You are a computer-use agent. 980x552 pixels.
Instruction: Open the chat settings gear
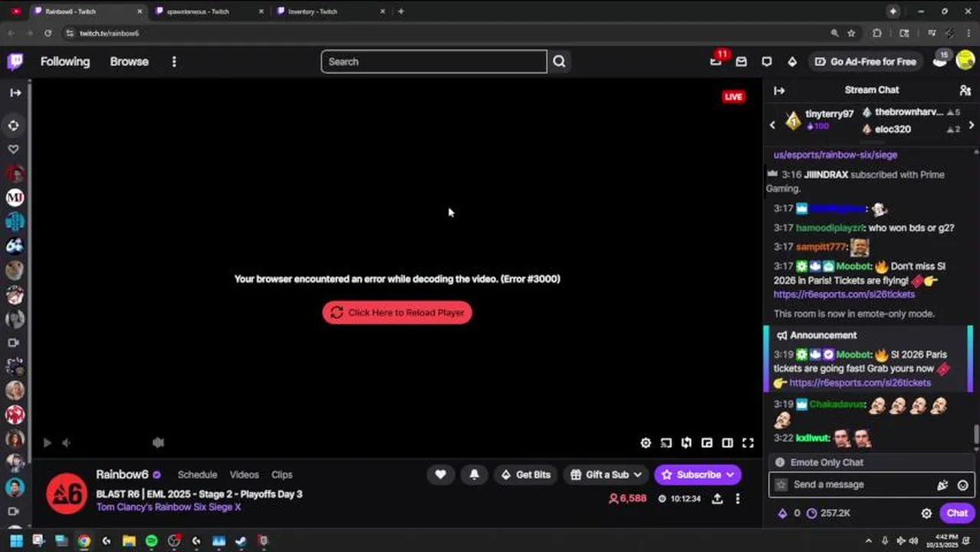tap(926, 514)
